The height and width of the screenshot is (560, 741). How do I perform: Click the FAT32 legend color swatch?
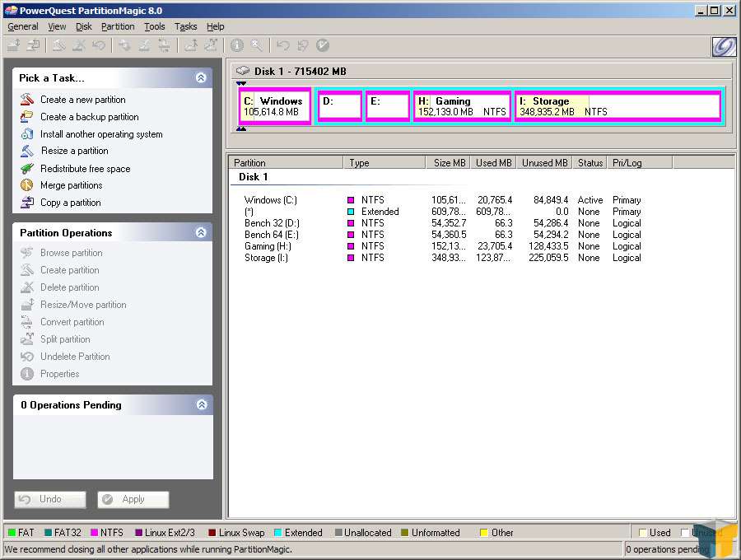pos(48,533)
